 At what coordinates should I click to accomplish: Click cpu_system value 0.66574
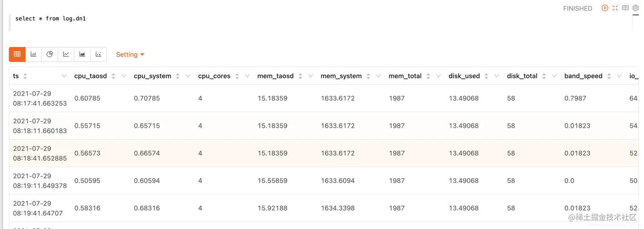(x=147, y=153)
